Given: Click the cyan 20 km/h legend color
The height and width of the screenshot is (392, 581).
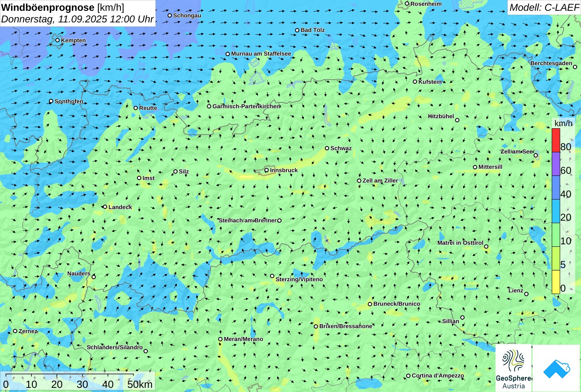Looking at the screenshot, I should coord(556,211).
